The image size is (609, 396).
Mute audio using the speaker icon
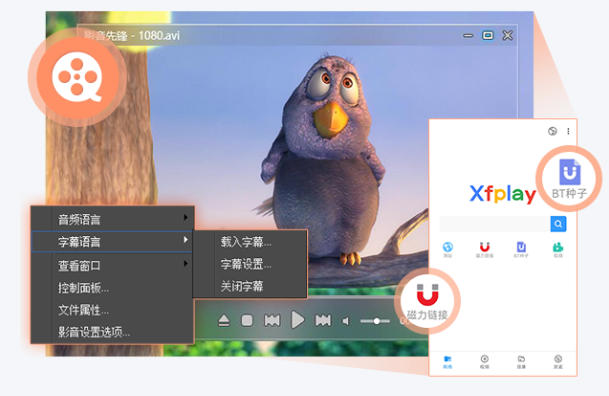click(345, 321)
